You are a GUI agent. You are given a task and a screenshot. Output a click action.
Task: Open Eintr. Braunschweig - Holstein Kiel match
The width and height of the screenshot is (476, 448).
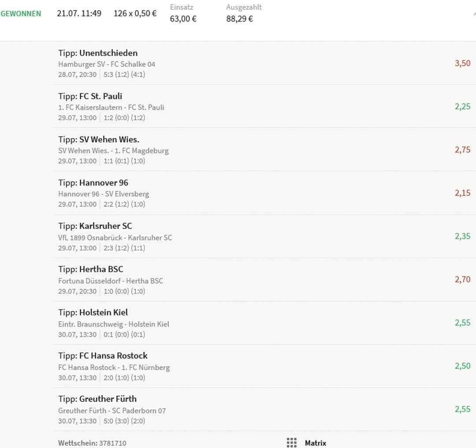pos(114,324)
